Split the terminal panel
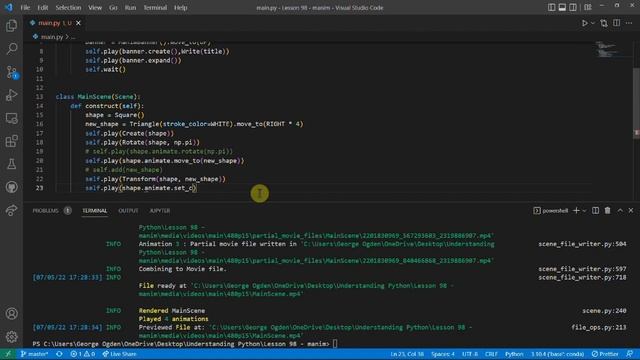 596,211
